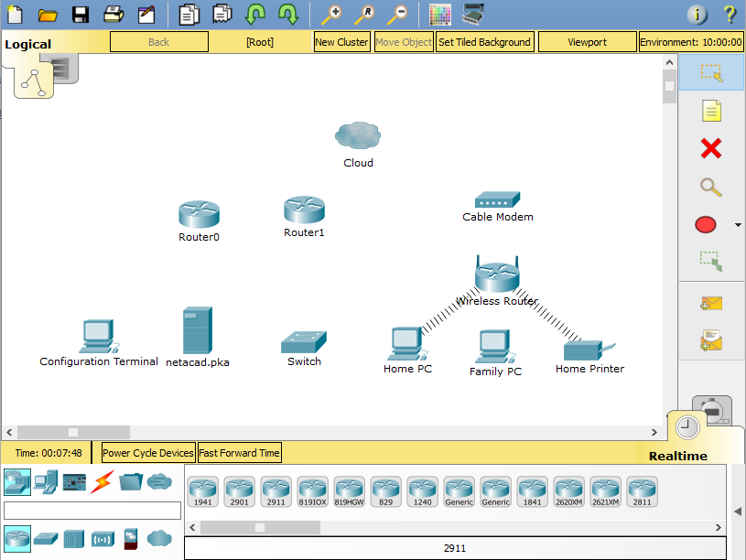The image size is (746, 560).
Task: Select the Family PC device
Action: [495, 347]
